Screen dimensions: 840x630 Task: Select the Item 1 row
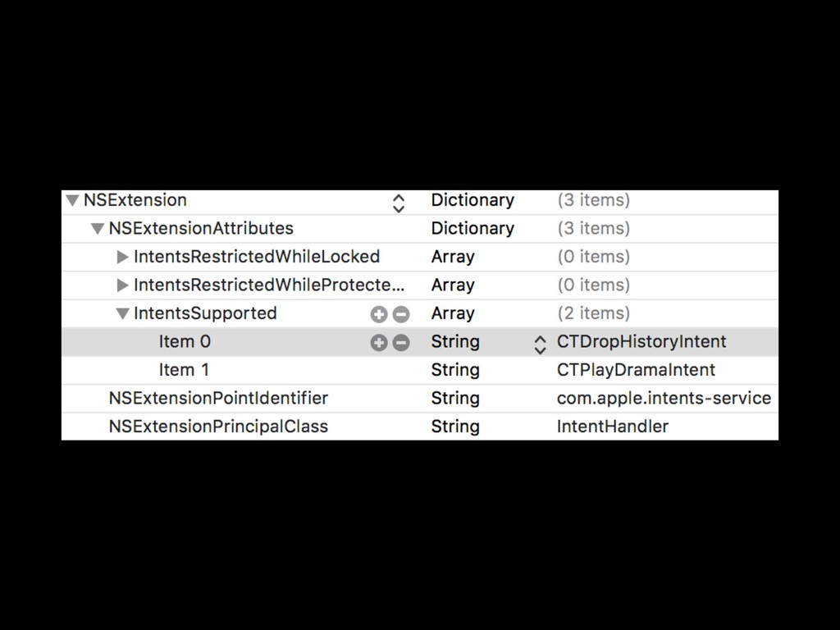pos(420,370)
